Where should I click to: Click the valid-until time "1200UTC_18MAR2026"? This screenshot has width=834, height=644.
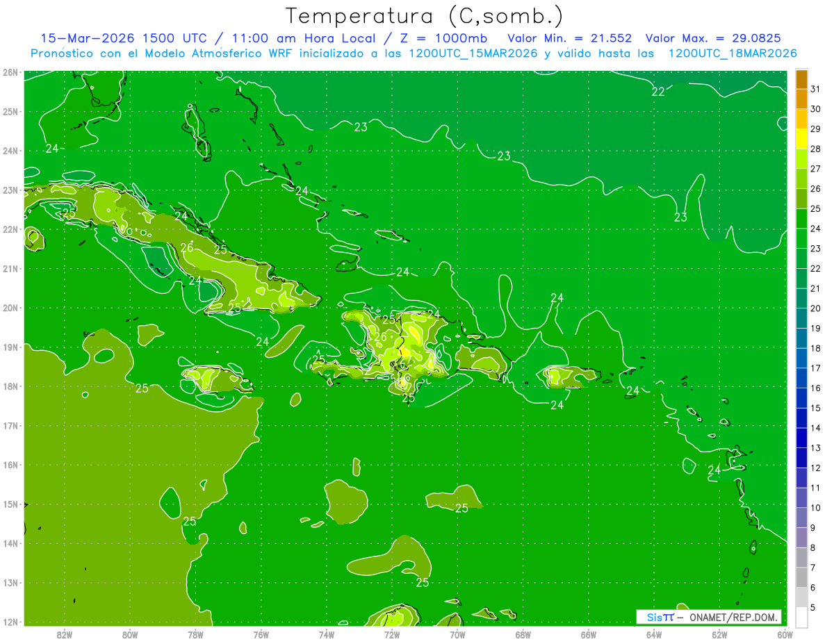pos(732,53)
